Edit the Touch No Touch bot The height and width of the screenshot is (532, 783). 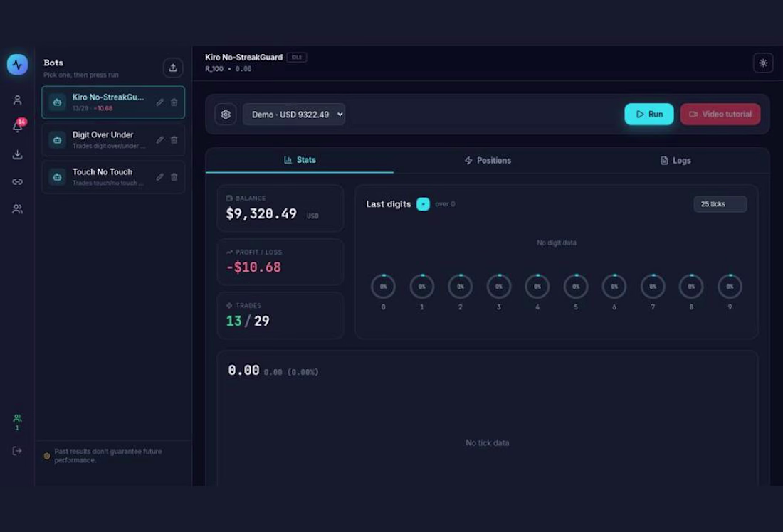(x=159, y=176)
